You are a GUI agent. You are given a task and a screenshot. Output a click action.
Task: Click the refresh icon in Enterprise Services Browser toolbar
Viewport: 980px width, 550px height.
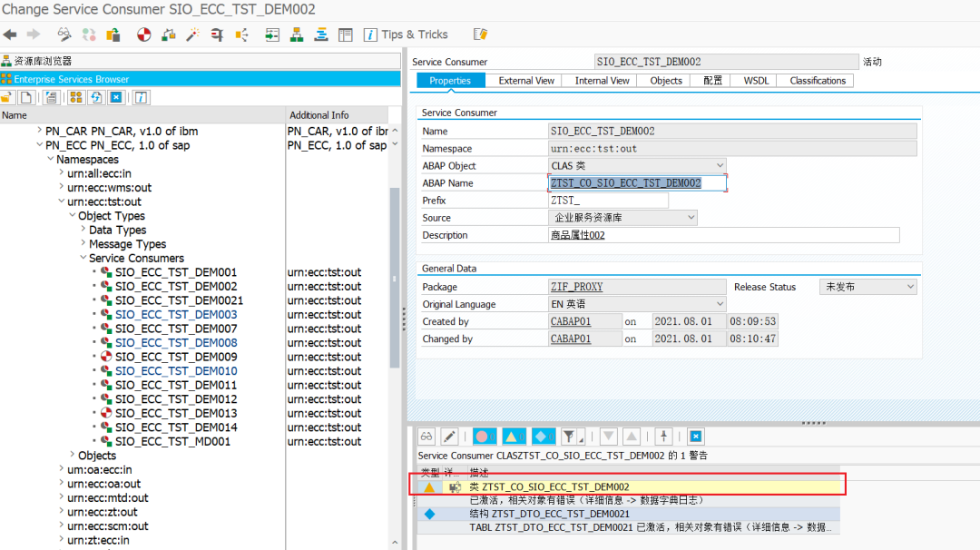pyautogui.click(x=96, y=97)
